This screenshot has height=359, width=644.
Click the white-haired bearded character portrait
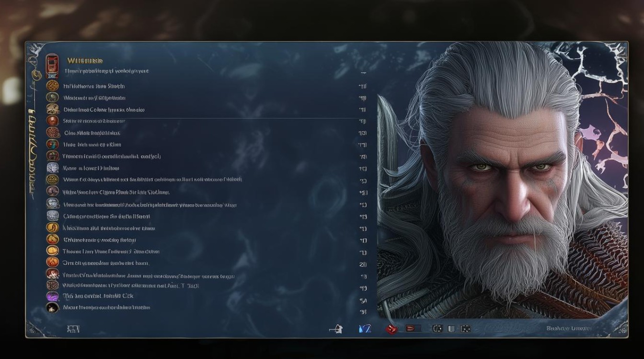(x=502, y=180)
